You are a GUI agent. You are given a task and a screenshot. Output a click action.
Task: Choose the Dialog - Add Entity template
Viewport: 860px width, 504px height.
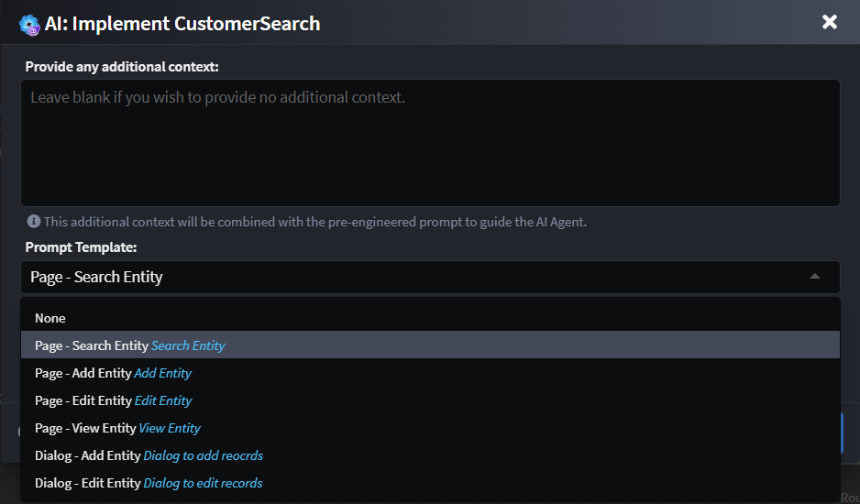pos(88,455)
